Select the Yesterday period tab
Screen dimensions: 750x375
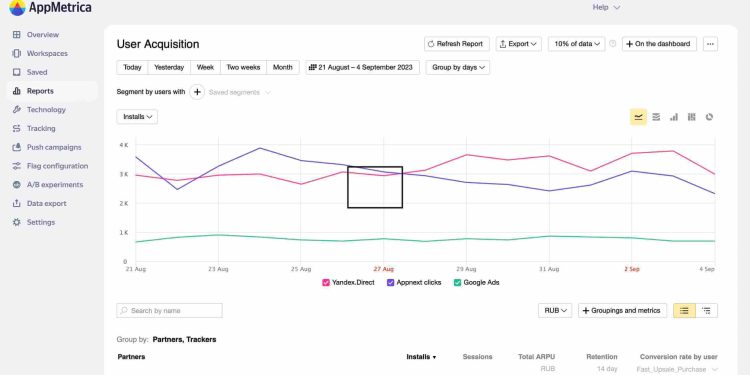pyautogui.click(x=169, y=67)
